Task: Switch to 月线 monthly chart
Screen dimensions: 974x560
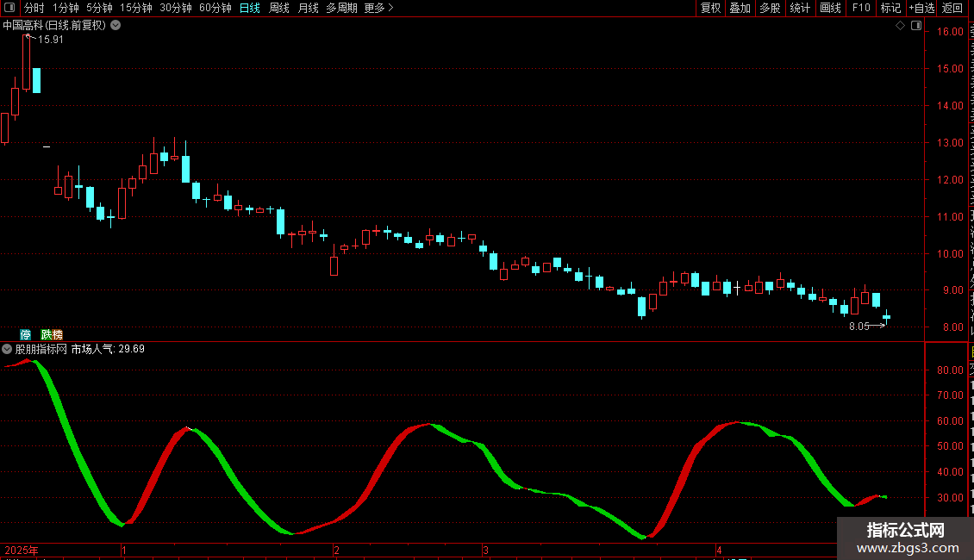Action: pyautogui.click(x=308, y=8)
